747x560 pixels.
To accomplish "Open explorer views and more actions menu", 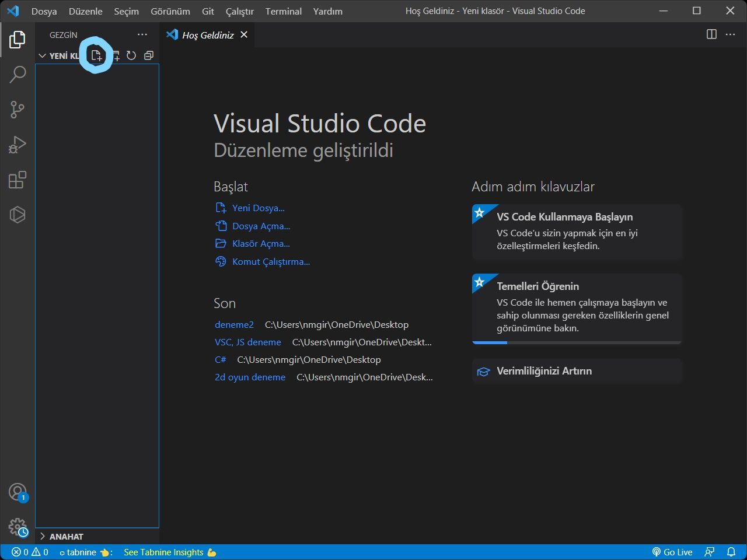I will (142, 34).
